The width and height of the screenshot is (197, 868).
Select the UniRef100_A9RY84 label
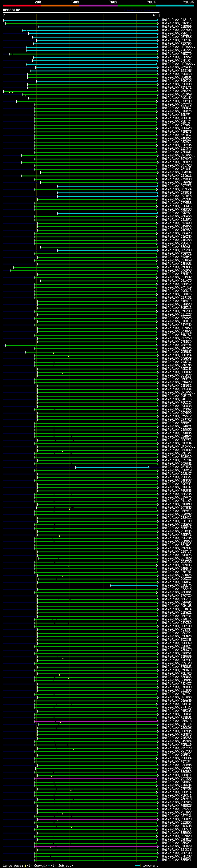pyautogui.click(x=176, y=213)
